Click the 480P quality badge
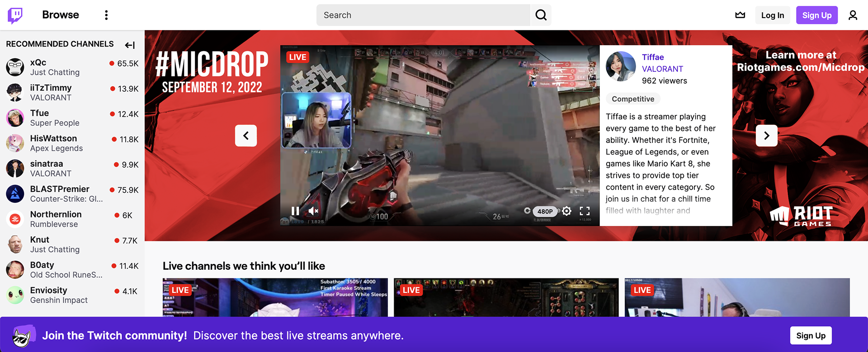 pyautogui.click(x=545, y=211)
